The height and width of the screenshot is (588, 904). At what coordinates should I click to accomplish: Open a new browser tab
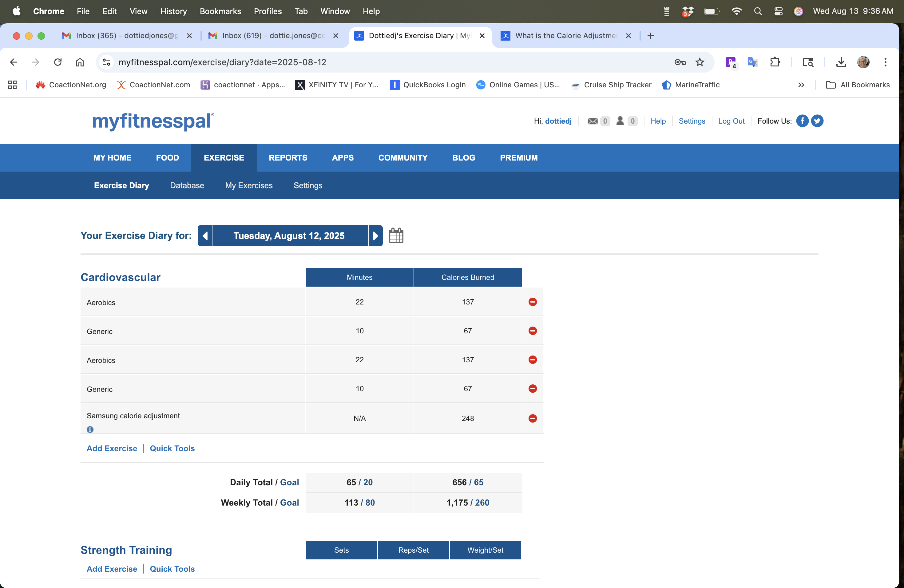click(650, 36)
